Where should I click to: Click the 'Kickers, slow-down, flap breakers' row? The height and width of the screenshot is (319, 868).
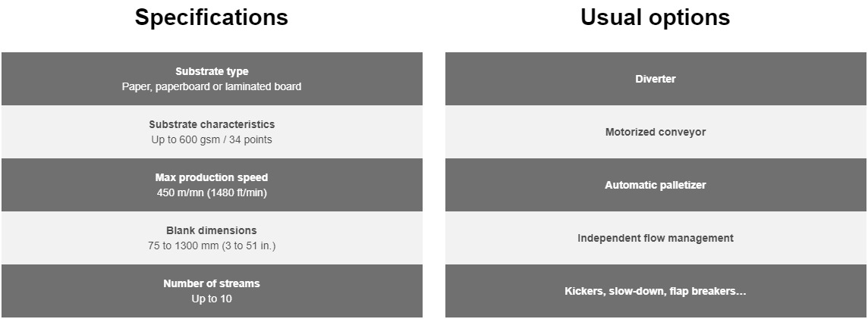click(x=656, y=291)
